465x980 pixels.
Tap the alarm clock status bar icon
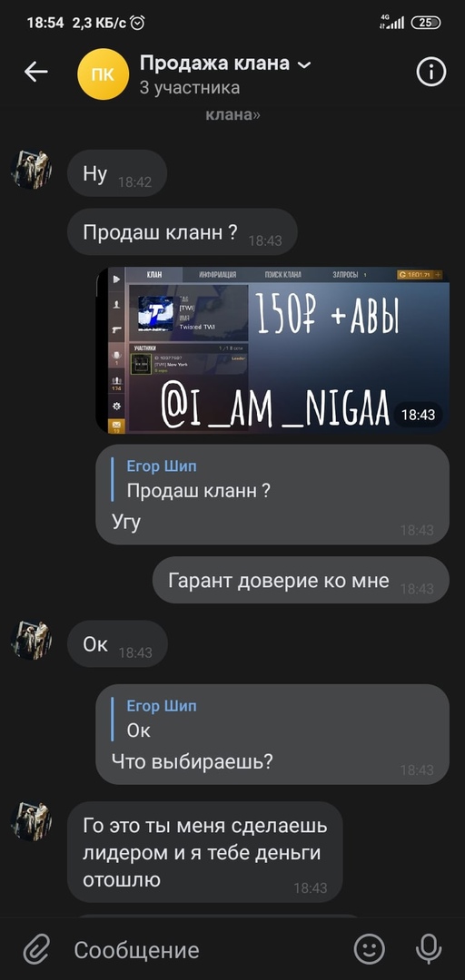(138, 23)
